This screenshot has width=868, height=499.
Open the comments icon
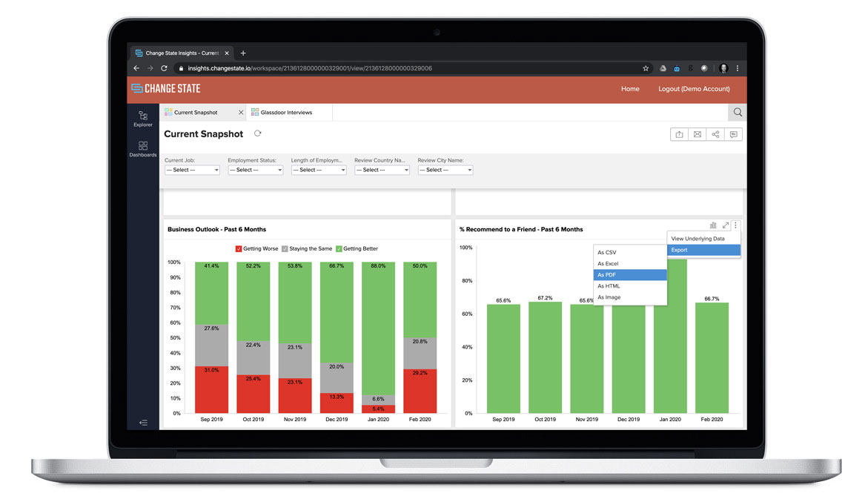point(733,134)
